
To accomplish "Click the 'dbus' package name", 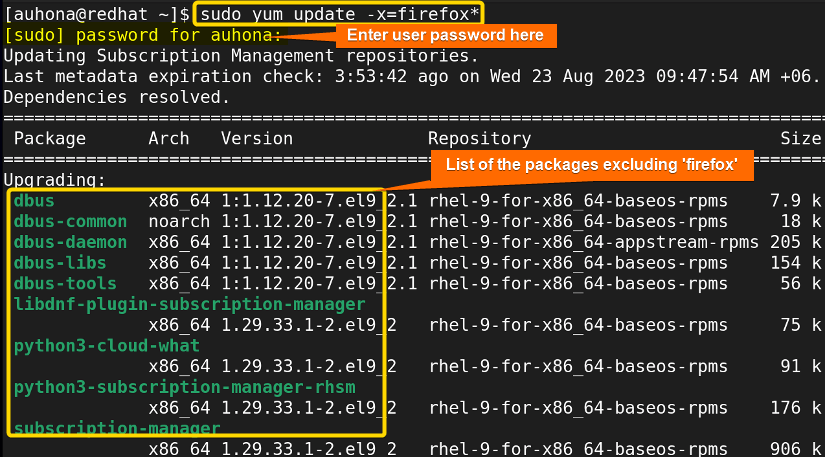I will tap(34, 201).
